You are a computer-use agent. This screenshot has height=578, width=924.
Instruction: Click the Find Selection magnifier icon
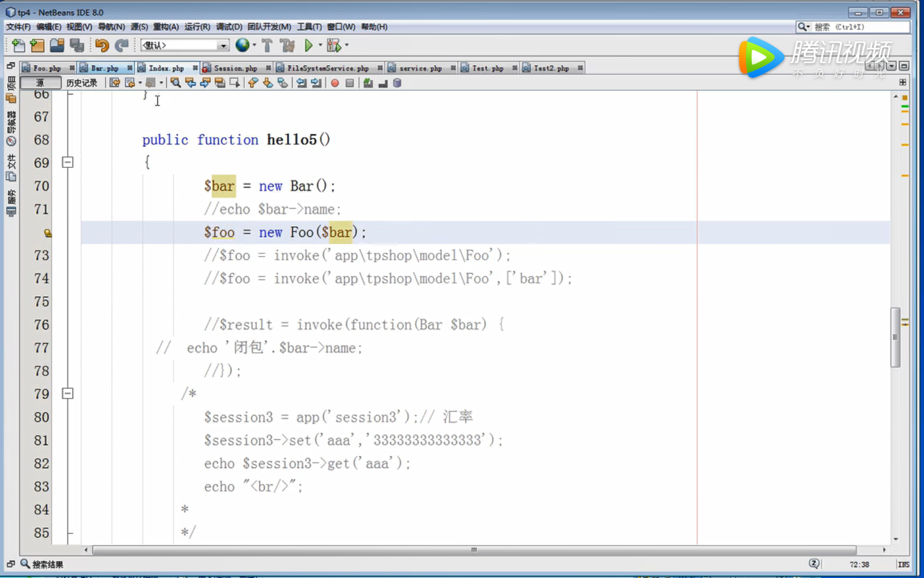click(x=175, y=83)
